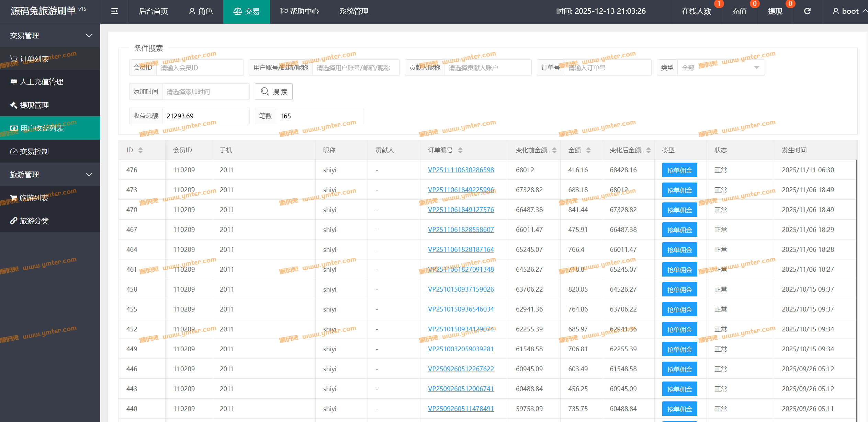
Task: Click the sidebar collapse hamburger icon
Action: [114, 11]
